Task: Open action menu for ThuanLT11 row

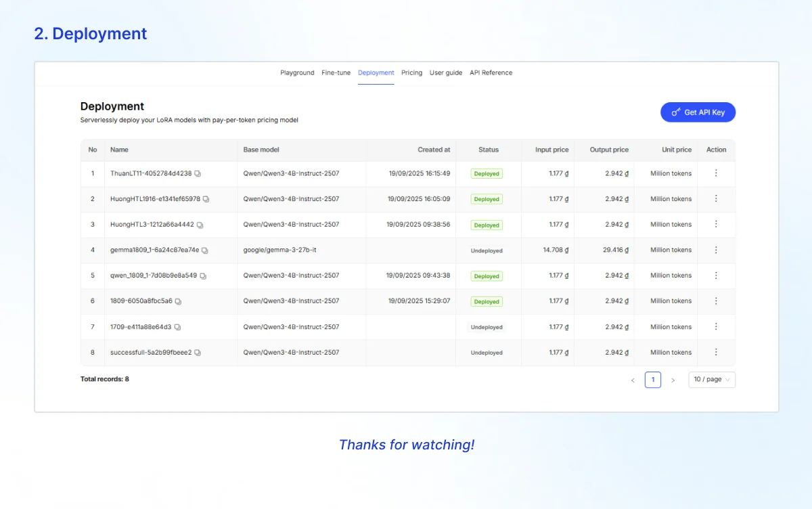Action: 716,173
